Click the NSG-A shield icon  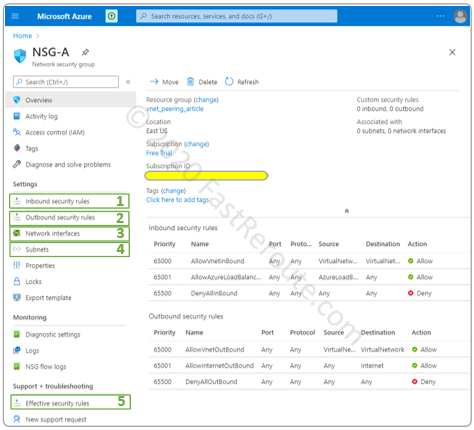click(20, 56)
